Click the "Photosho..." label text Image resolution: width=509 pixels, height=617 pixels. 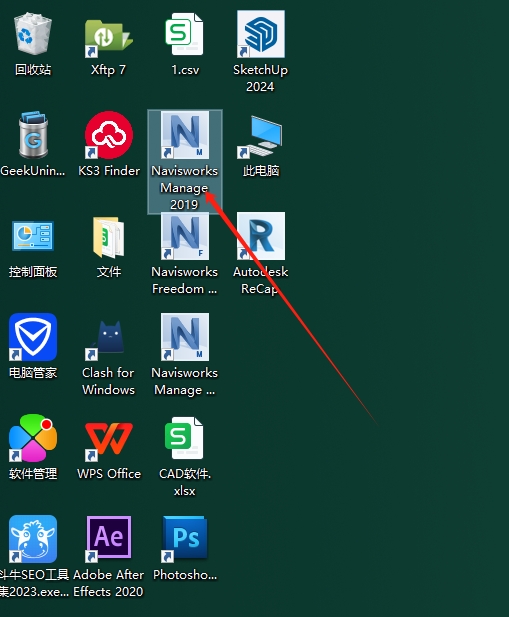185,575
